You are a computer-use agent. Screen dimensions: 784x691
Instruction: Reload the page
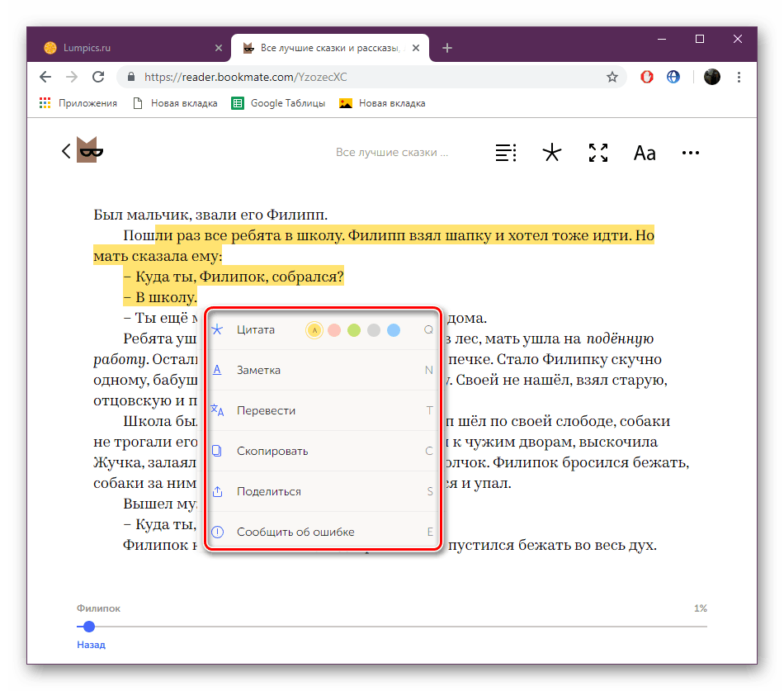98,77
